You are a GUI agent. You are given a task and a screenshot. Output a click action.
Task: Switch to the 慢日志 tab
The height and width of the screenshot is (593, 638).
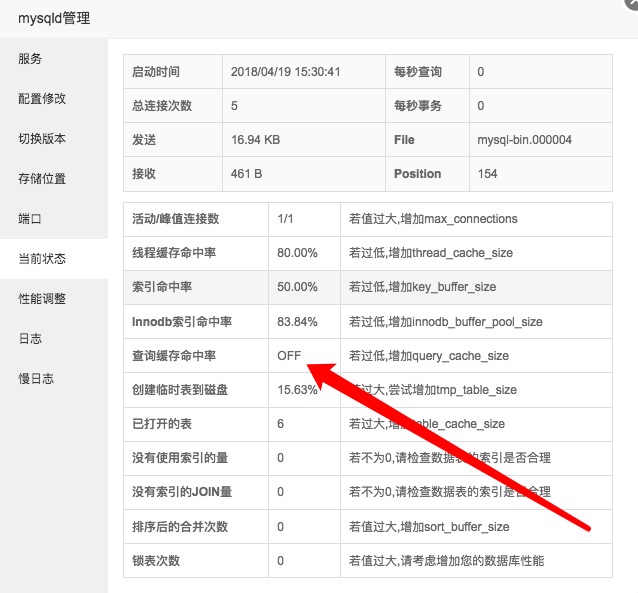click(x=36, y=379)
